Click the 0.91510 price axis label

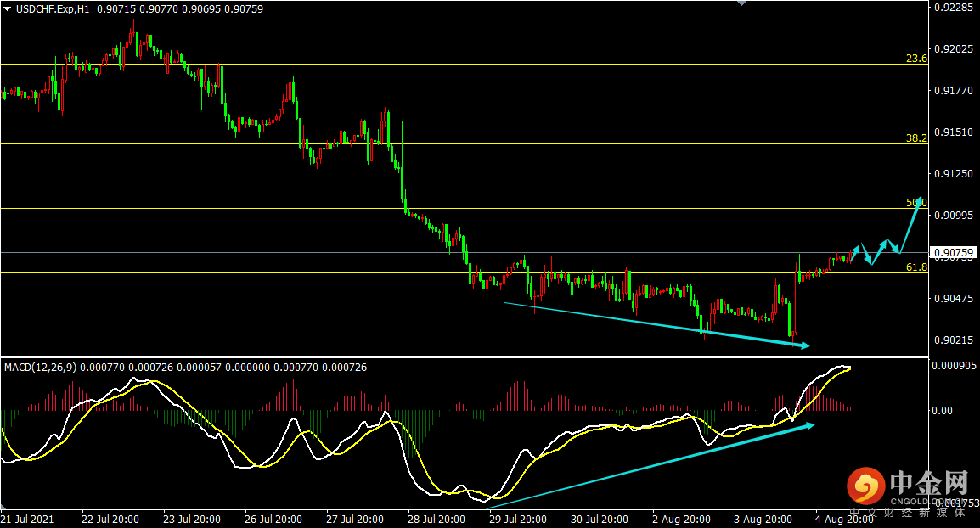click(954, 132)
